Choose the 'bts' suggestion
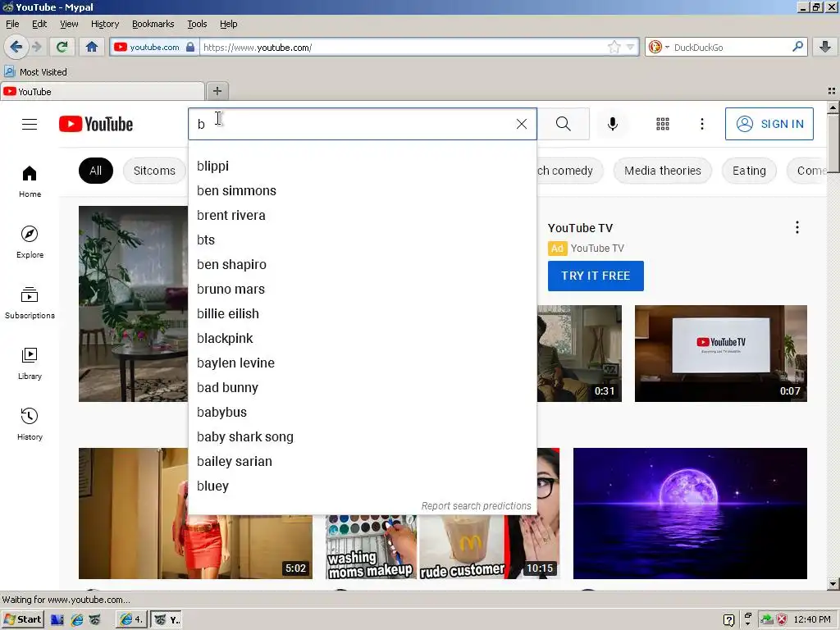 (362, 240)
